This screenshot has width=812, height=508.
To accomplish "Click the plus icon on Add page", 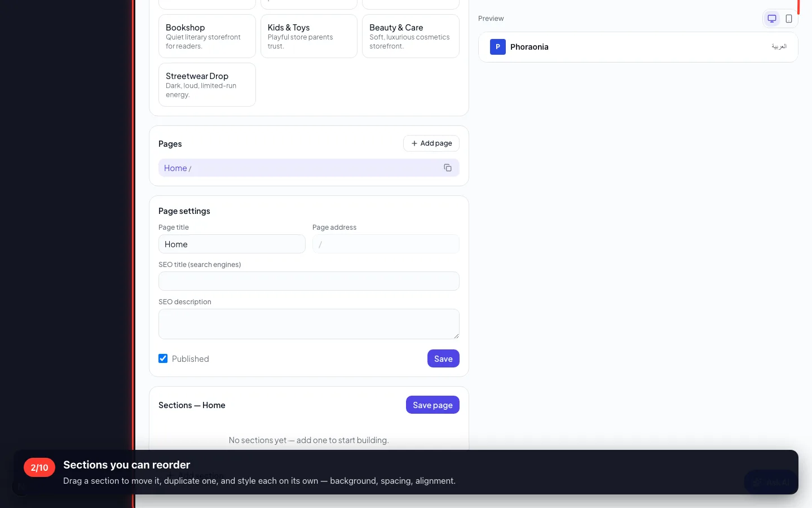I will [414, 143].
